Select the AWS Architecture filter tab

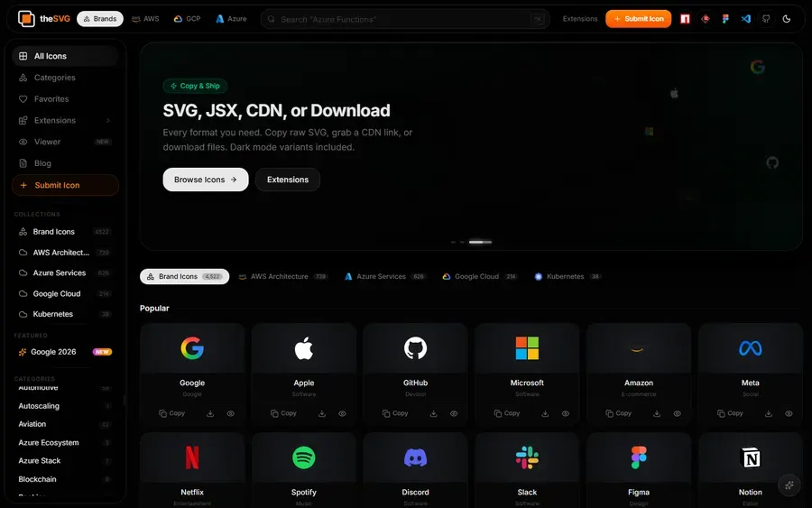(282, 276)
